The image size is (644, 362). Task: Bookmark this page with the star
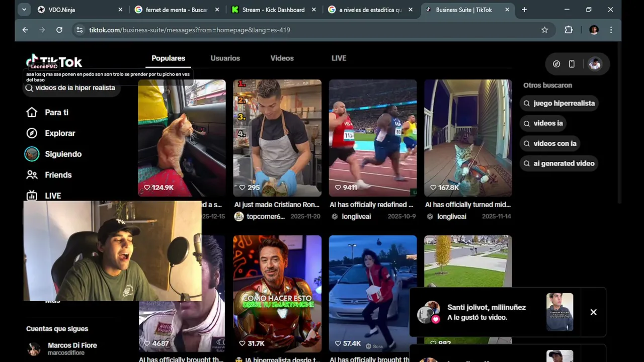(544, 30)
